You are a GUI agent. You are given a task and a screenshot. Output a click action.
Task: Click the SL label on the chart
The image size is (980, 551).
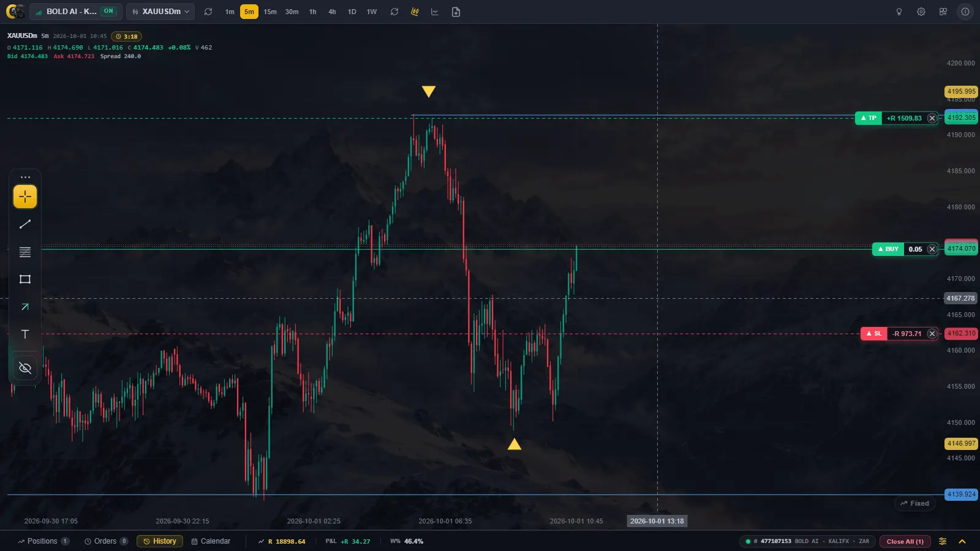click(x=874, y=334)
